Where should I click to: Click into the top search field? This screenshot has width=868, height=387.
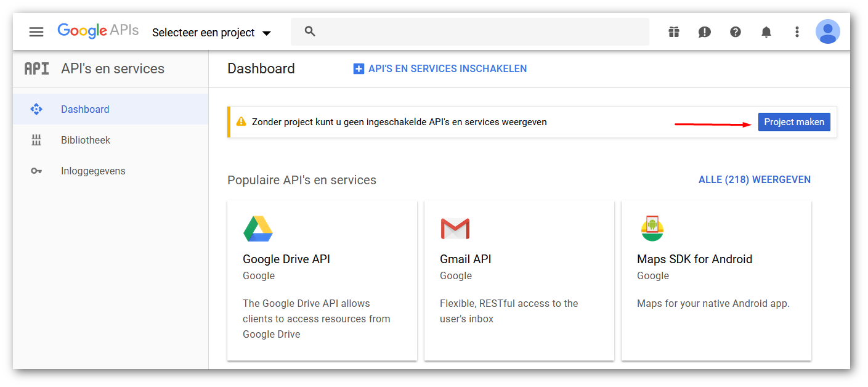tap(470, 31)
